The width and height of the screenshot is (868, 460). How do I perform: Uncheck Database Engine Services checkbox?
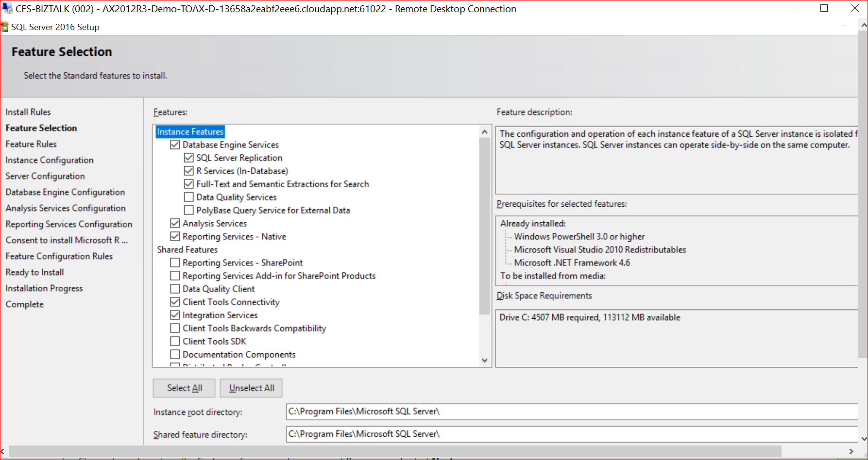(175, 145)
